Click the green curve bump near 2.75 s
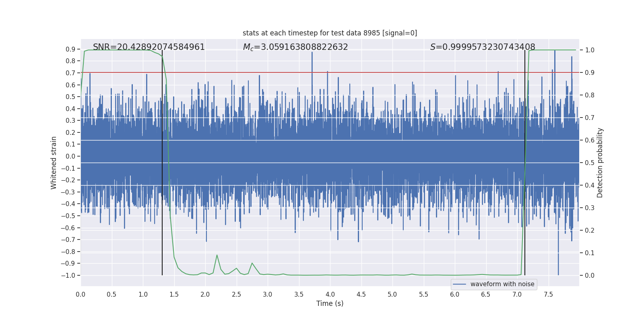The height and width of the screenshot is (322, 644). coord(252,263)
